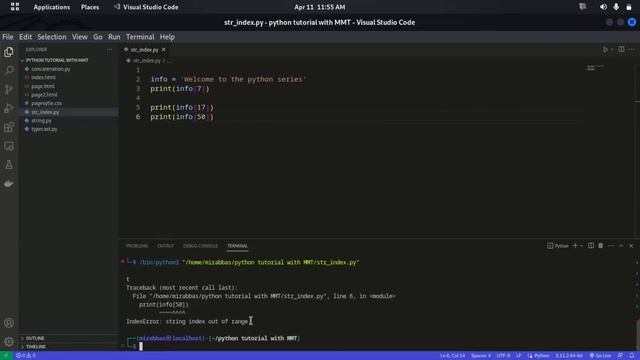Close the str_index.py editor tab
The height and width of the screenshot is (360, 640).
[164, 49]
